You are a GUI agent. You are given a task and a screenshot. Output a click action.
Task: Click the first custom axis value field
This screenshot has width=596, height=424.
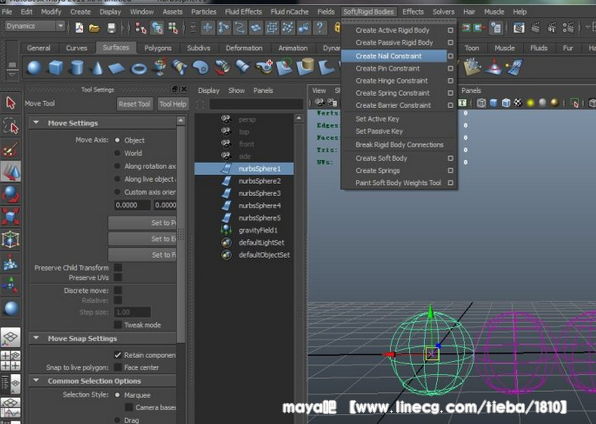point(132,205)
